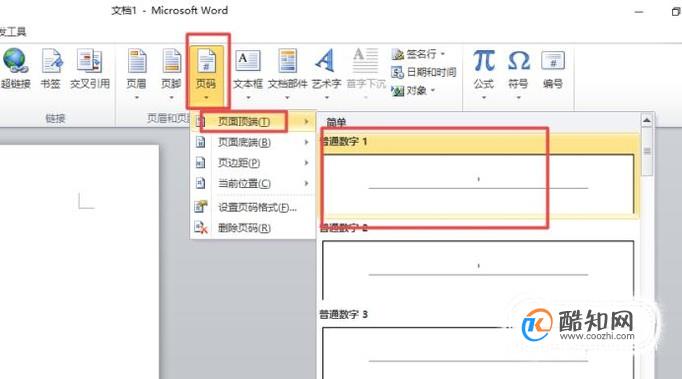Open dropdown arrow under 页眉
Viewport: 682px width, 379px height.
[x=137, y=97]
